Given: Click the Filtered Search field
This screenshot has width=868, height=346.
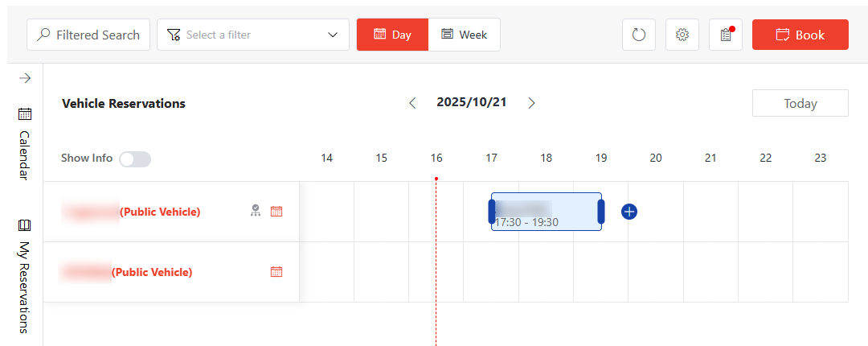Looking at the screenshot, I should (x=88, y=35).
